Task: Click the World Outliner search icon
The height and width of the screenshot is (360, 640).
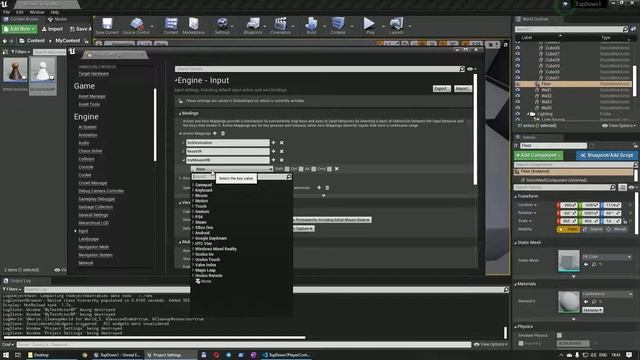Action: tap(625, 29)
